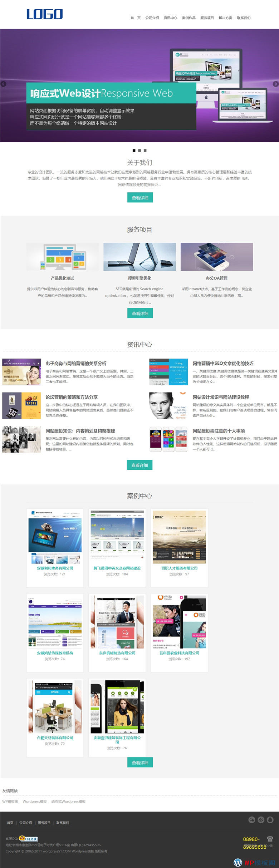Screen dimensions: 279x868
Task: Click friendly link Wordpress模板
Action: tap(35, 802)
